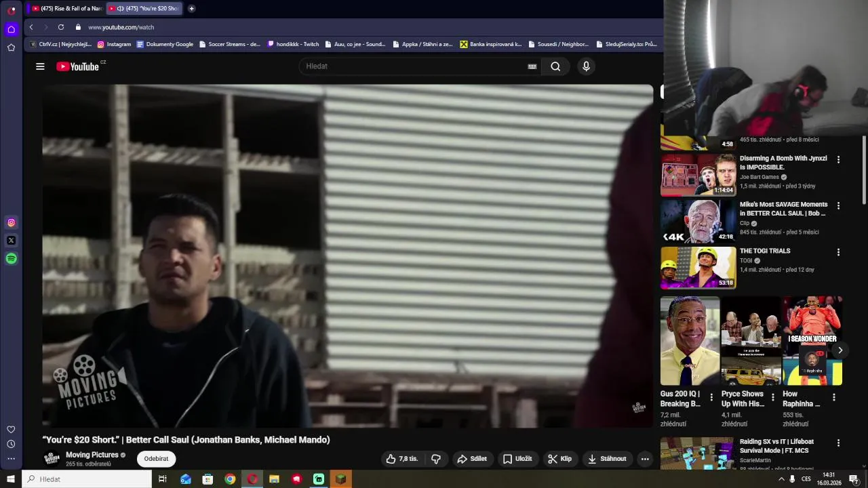Dislike the video
Viewport: 868px width, 488px height.
[x=436, y=459]
